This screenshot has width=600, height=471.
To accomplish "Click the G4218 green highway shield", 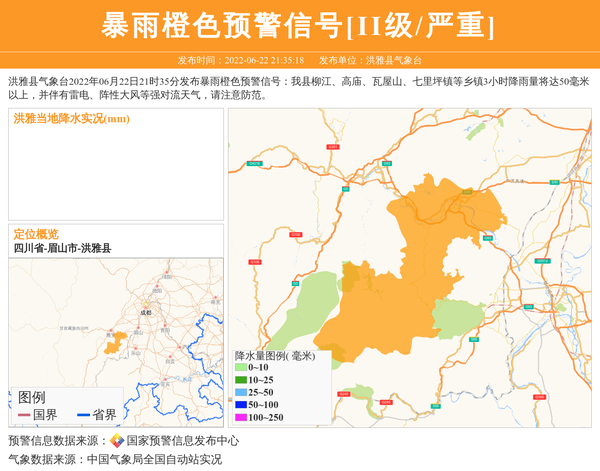I will 254,163.
